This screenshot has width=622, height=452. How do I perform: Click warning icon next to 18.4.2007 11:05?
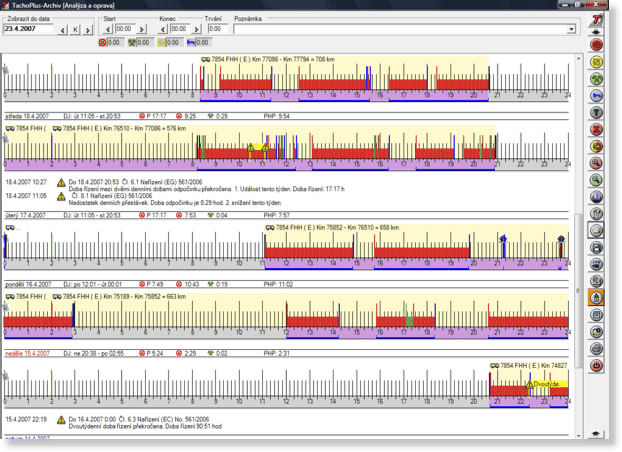[x=61, y=196]
